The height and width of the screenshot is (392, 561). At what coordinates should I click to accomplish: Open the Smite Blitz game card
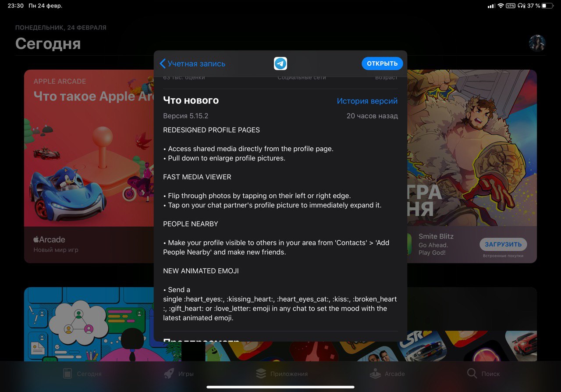(472, 166)
